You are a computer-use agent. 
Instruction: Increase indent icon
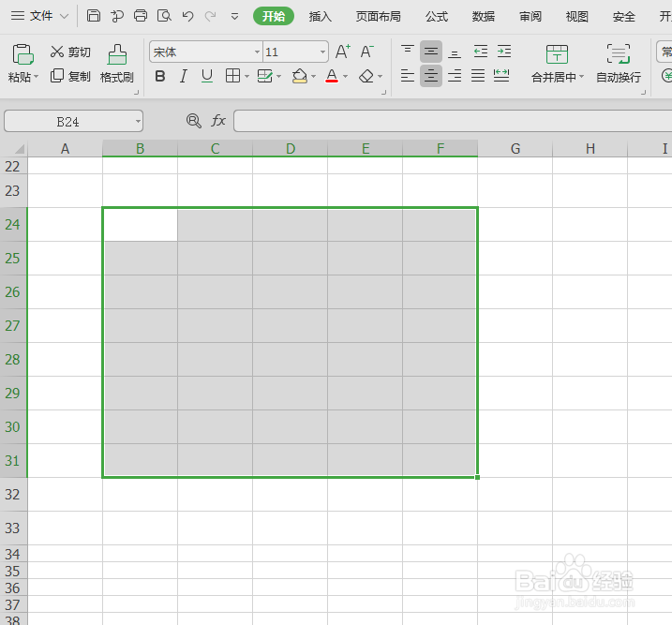point(504,52)
